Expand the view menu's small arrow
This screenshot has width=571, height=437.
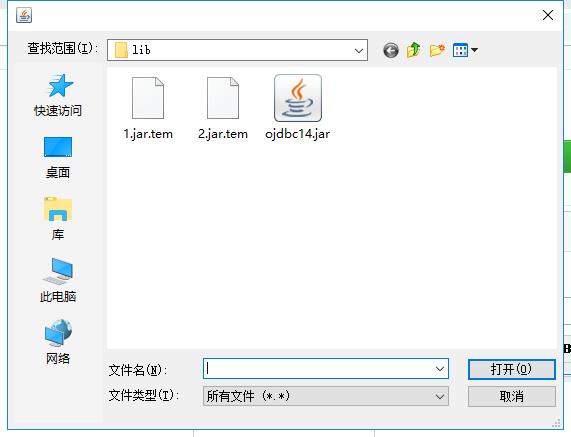[x=474, y=50]
